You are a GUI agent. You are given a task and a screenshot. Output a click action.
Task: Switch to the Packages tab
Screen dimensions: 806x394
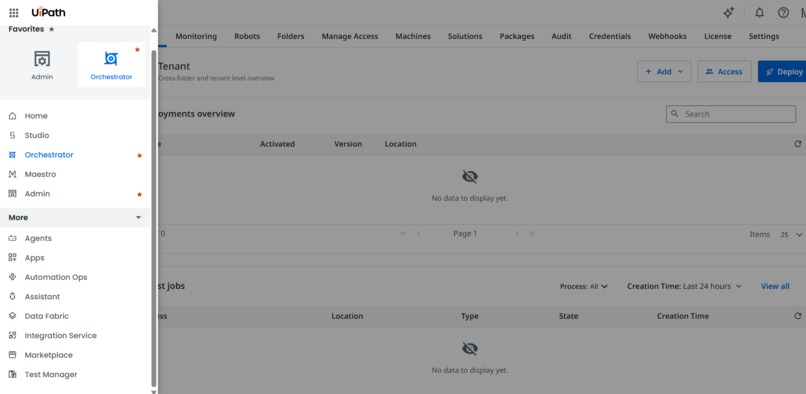[517, 36]
